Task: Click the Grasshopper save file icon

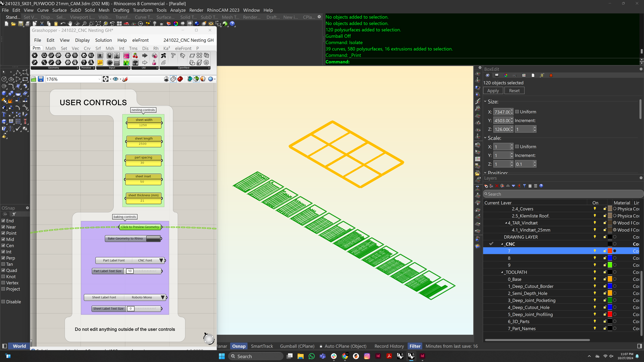Action: (41, 79)
